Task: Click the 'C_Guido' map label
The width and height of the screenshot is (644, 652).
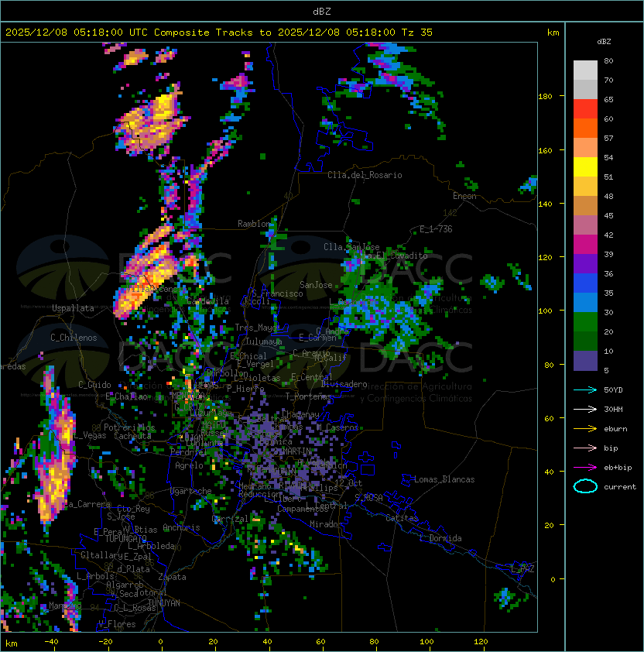Action: (94, 385)
